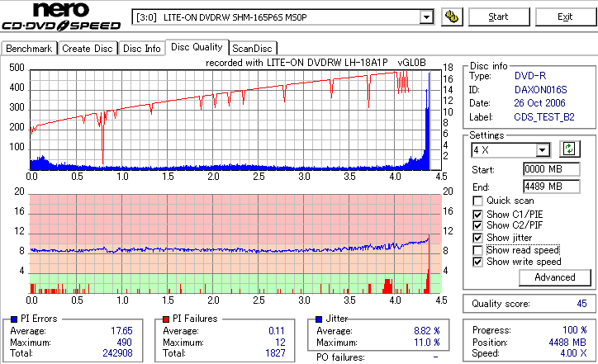This screenshot has height=364, width=598.
Task: Click the Start button
Action: [x=498, y=17]
